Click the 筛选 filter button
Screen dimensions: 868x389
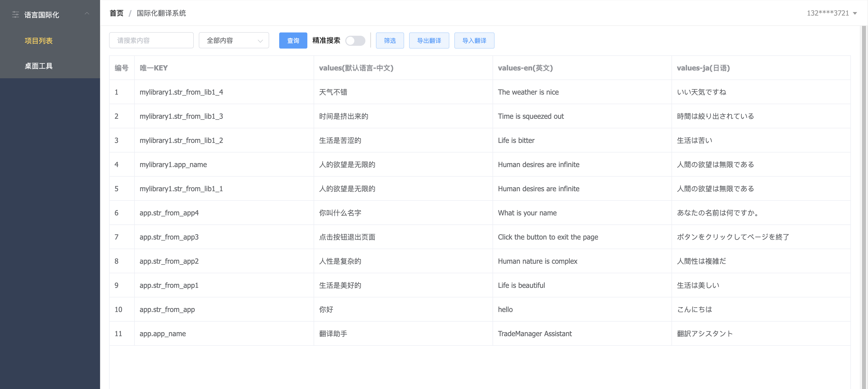[390, 41]
